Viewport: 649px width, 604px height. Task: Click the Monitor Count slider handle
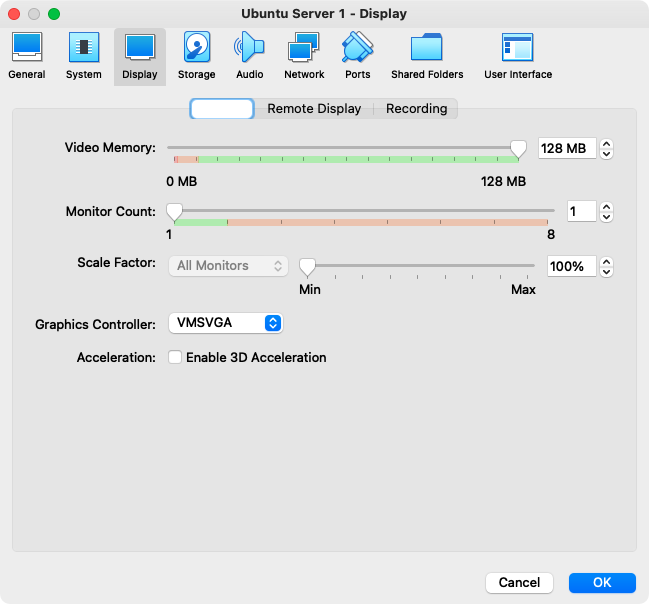click(x=175, y=211)
